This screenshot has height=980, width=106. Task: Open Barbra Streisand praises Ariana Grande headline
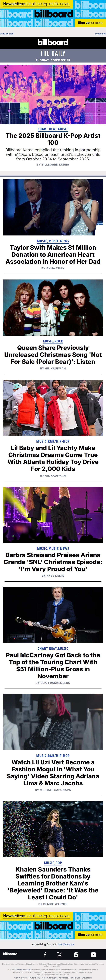(x=53, y=562)
